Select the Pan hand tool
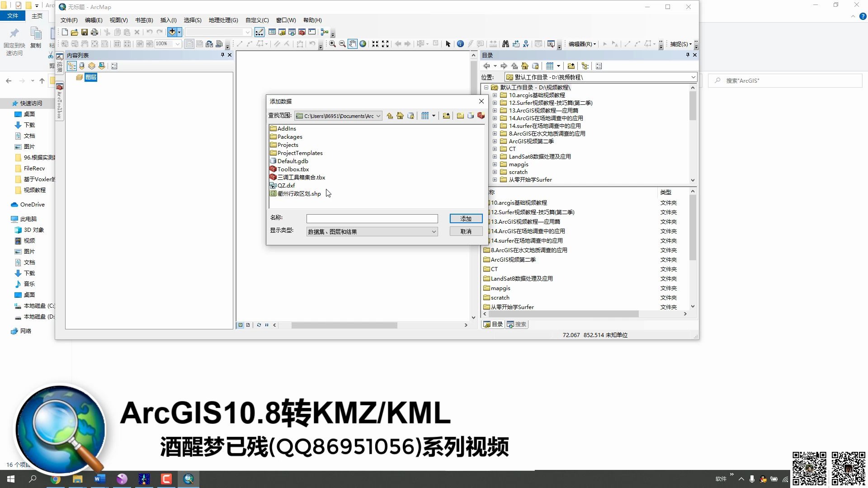This screenshot has width=868, height=488. [x=352, y=44]
